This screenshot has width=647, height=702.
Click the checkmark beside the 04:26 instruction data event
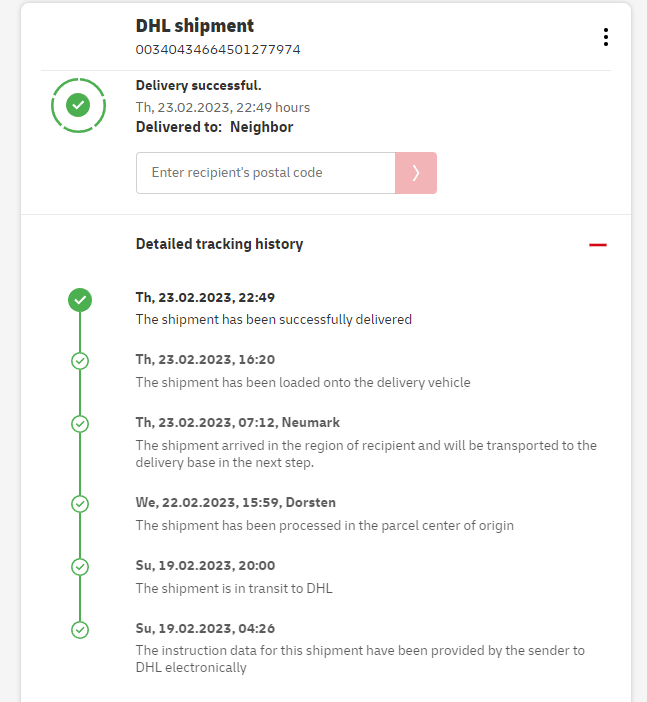[80, 629]
